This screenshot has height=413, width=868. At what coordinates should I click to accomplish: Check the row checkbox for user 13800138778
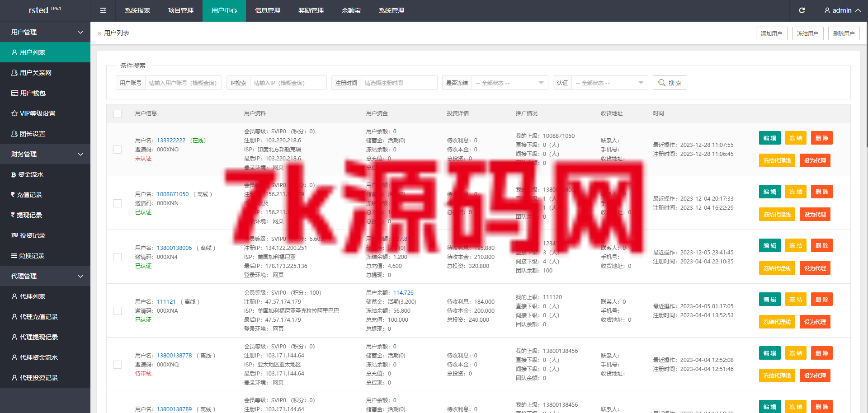[118, 365]
